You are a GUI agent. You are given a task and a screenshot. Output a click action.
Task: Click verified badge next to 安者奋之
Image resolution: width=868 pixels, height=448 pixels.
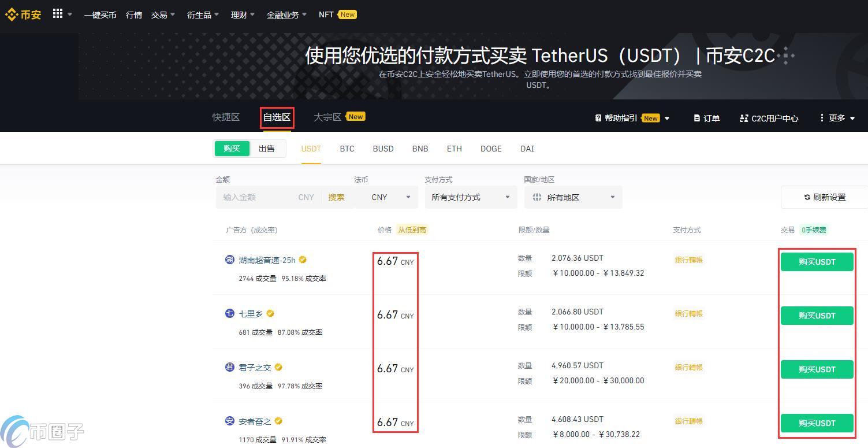(x=278, y=421)
